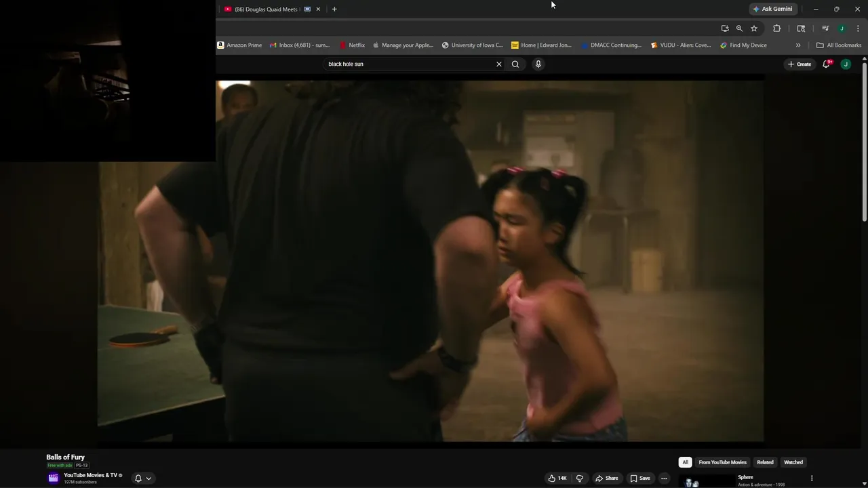Viewport: 868px width, 488px height.
Task: Click the 'PG-13' rating badge
Action: 81,466
